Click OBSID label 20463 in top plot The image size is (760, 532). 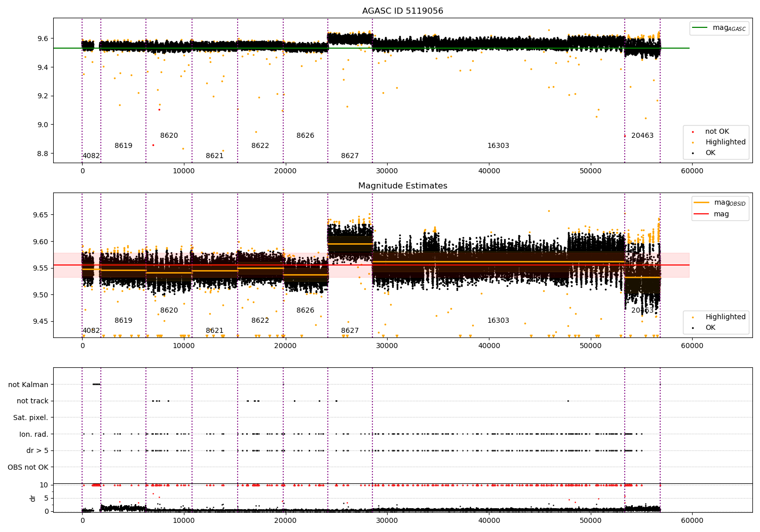[x=642, y=136]
